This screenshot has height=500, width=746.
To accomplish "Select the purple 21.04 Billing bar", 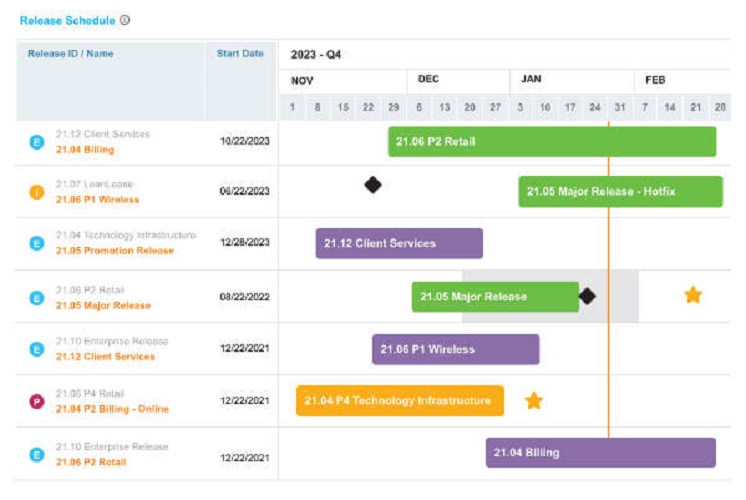I will coord(600,452).
